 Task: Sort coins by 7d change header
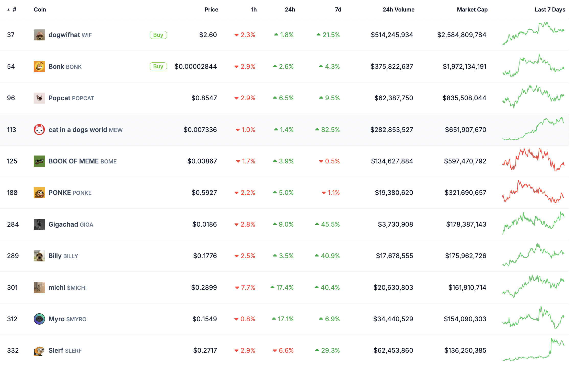tap(338, 10)
